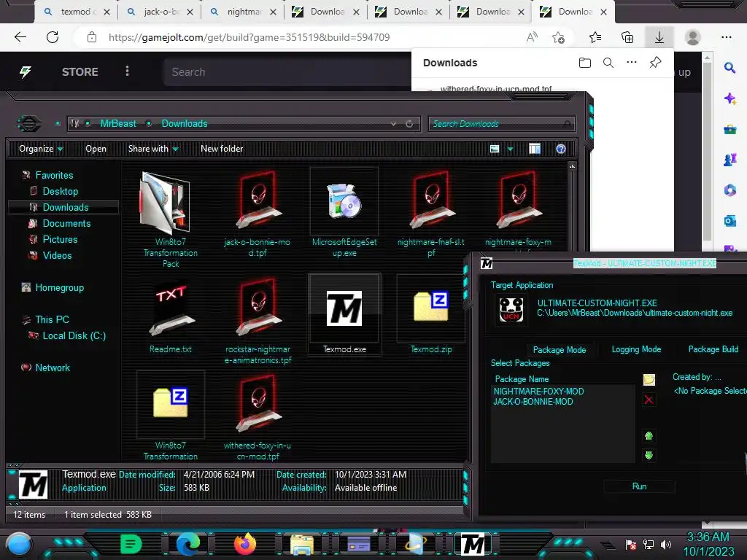747x560 pixels.
Task: Click Read aloud icon in address bar
Action: click(532, 37)
